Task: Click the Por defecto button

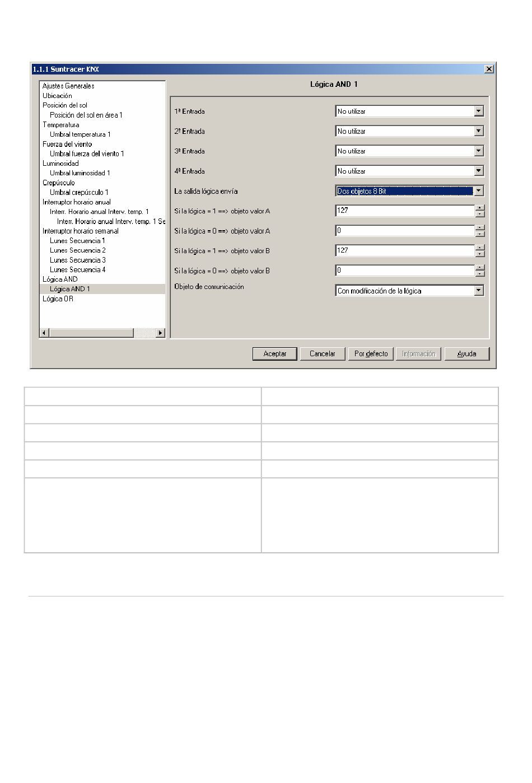Action: [371, 354]
